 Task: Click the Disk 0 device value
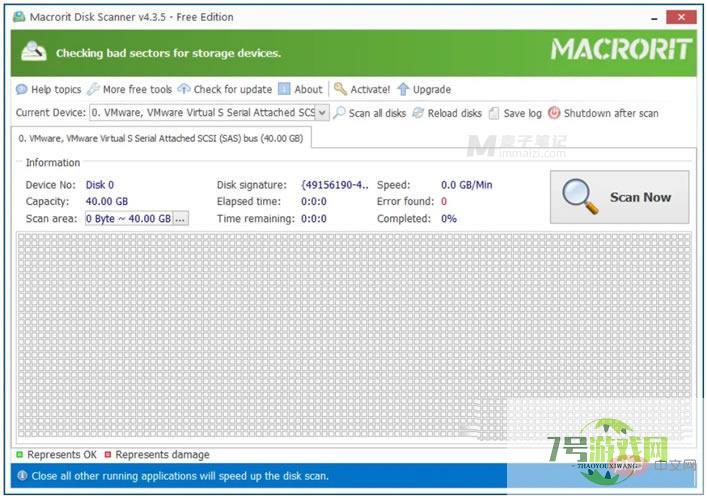pos(100,185)
